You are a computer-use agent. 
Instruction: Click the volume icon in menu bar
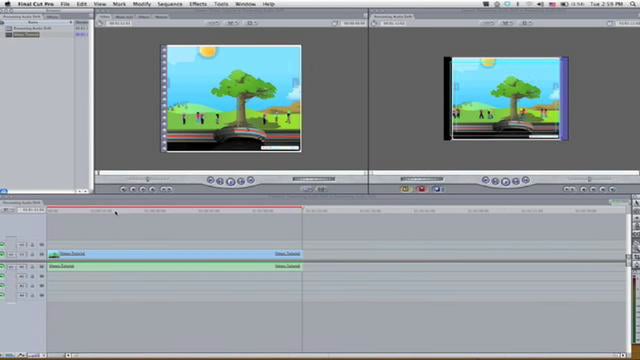tap(540, 4)
